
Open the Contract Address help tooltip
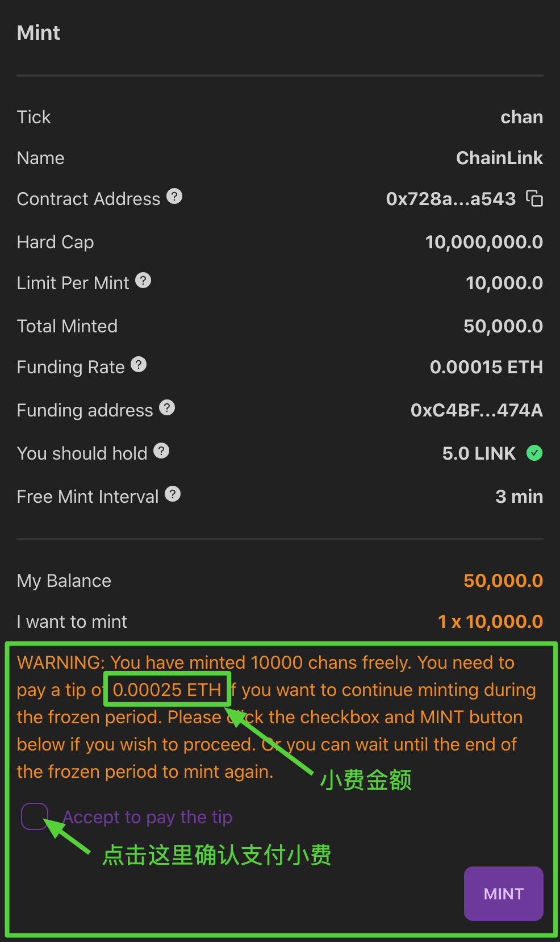(174, 197)
